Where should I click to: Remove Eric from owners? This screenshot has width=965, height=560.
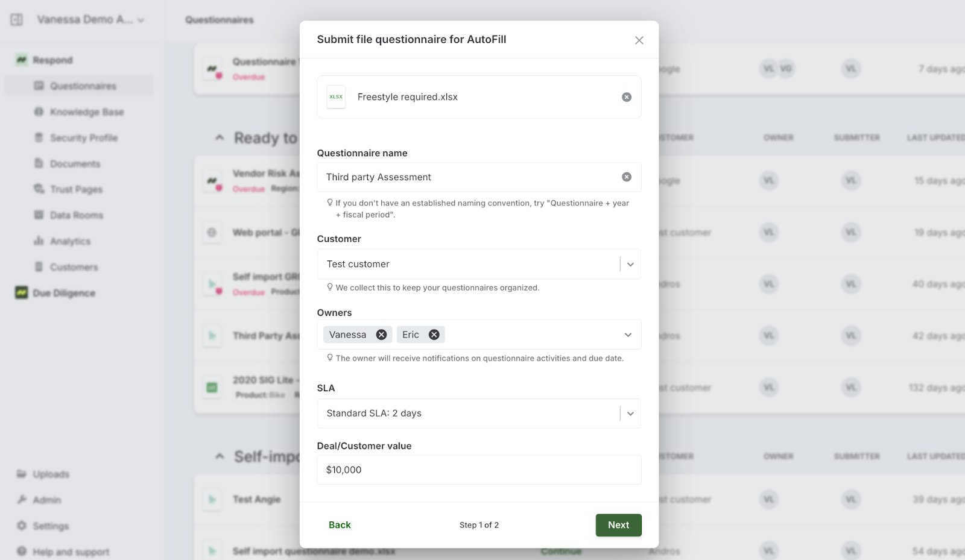tap(434, 335)
